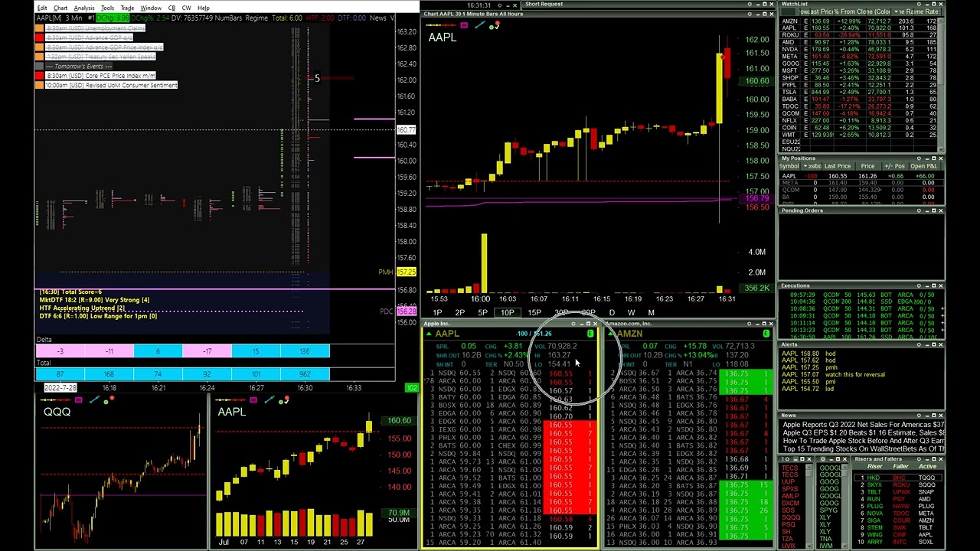Open Alerts panel settings gear
Viewport: 980px width, 551px height.
919,345
